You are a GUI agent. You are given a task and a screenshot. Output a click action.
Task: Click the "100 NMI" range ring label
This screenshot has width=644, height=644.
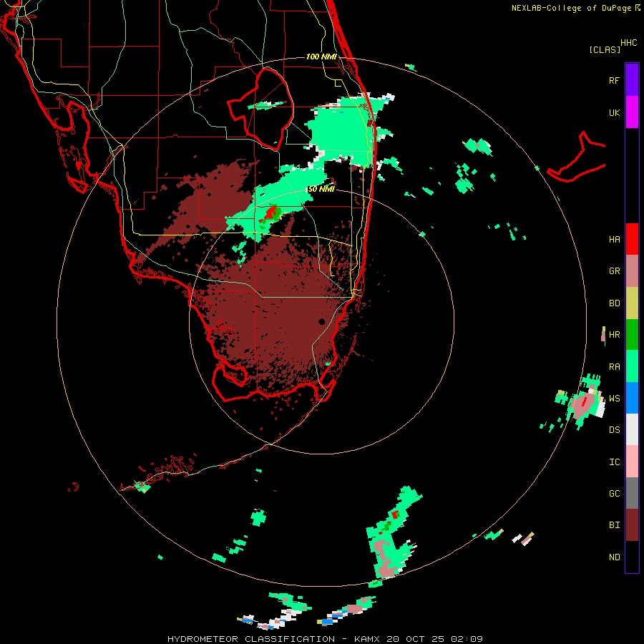click(x=321, y=57)
